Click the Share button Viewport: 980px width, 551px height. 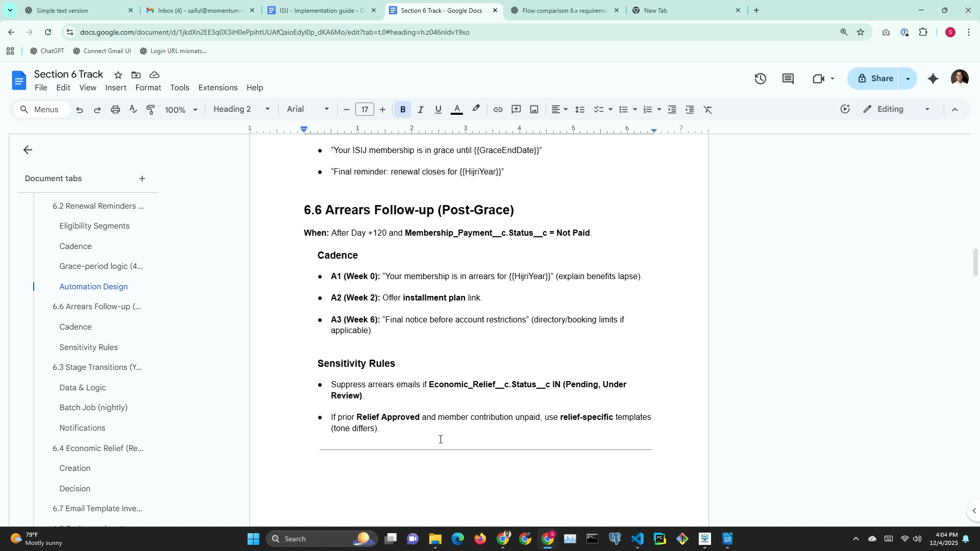(x=876, y=79)
